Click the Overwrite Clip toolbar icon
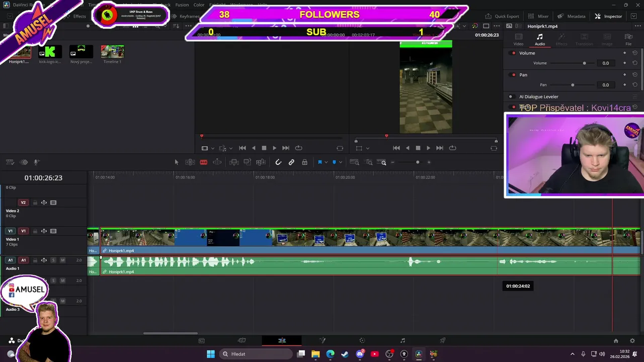 click(x=248, y=162)
